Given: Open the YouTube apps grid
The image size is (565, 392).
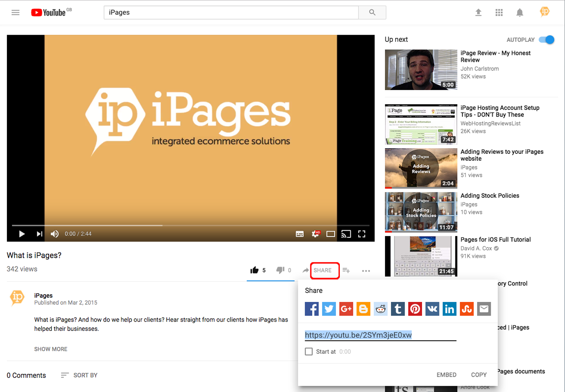Looking at the screenshot, I should [499, 13].
